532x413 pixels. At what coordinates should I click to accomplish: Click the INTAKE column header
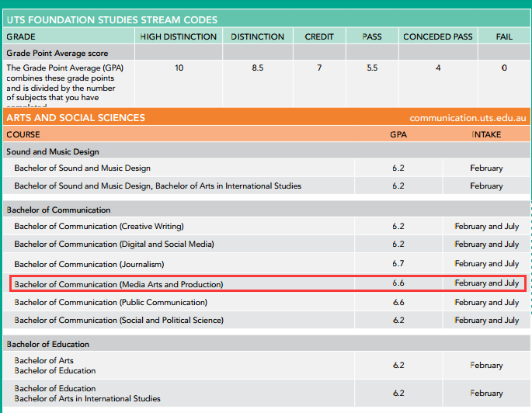[x=486, y=134]
